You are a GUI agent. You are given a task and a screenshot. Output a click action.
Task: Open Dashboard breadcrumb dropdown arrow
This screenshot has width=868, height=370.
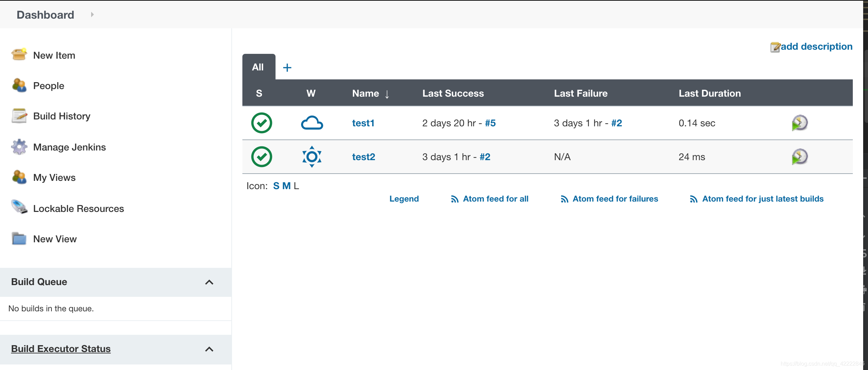(x=92, y=14)
